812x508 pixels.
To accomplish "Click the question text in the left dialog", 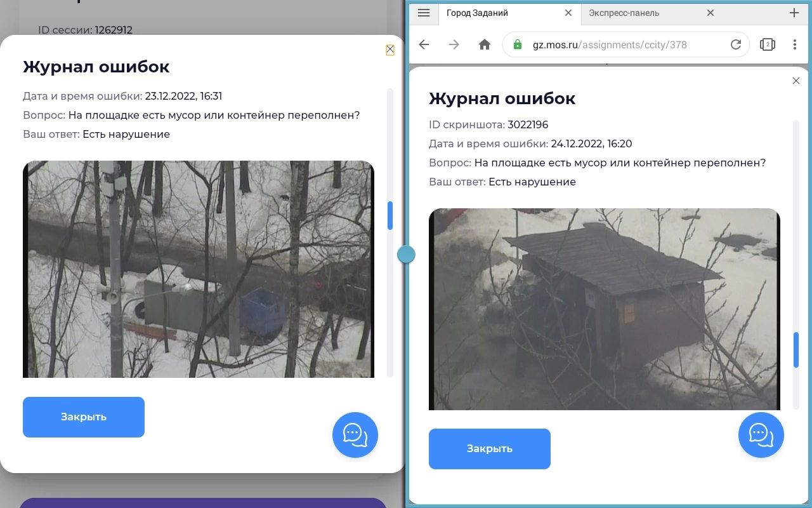I will click(214, 116).
